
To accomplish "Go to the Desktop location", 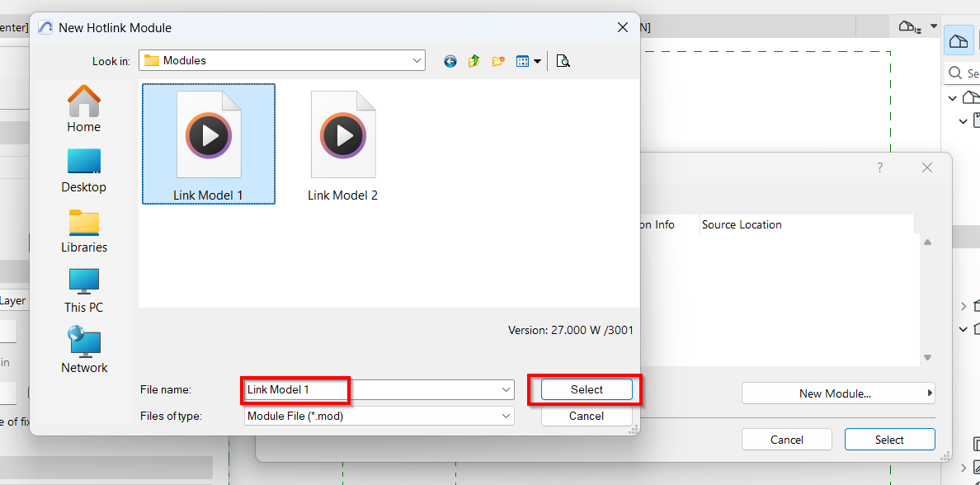I will pos(84,170).
